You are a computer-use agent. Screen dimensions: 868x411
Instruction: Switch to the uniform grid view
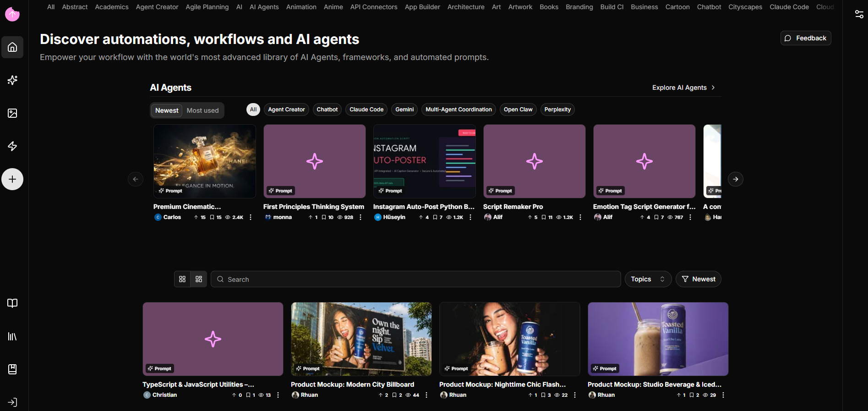pos(182,279)
